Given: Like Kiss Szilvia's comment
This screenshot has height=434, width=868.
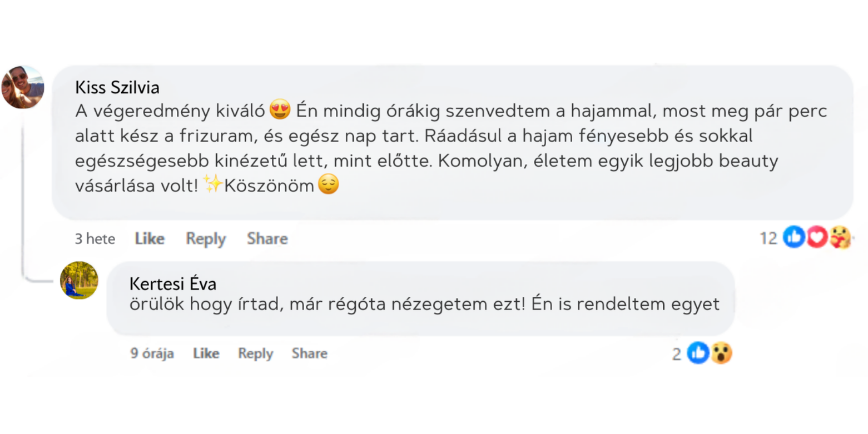Looking at the screenshot, I should 150,239.
